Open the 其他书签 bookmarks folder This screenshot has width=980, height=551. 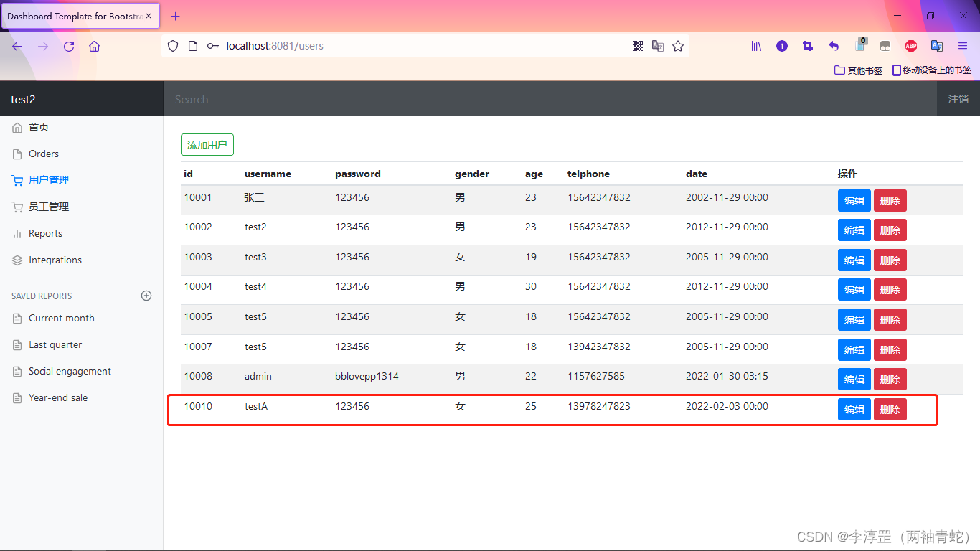pos(858,70)
